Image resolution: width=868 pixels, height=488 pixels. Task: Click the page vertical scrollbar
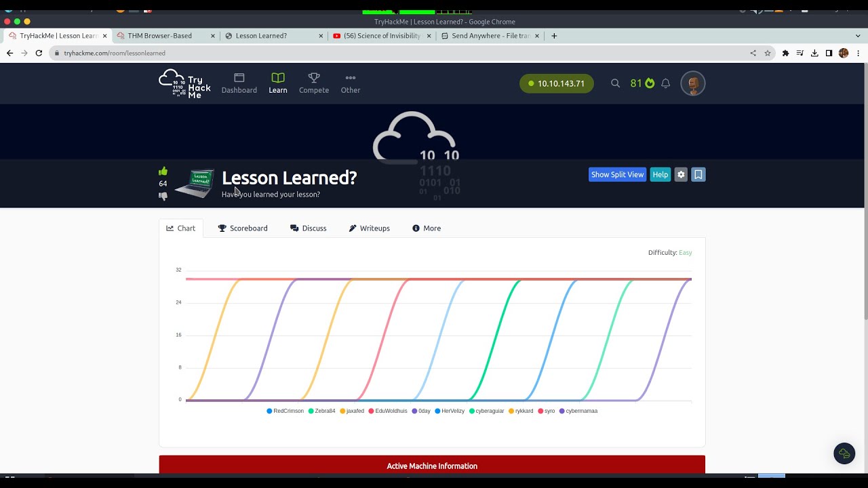(x=865, y=191)
